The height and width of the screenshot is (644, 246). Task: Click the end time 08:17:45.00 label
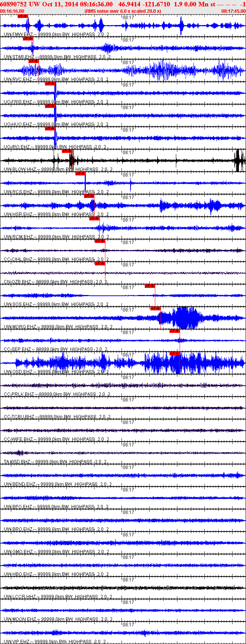click(x=233, y=11)
